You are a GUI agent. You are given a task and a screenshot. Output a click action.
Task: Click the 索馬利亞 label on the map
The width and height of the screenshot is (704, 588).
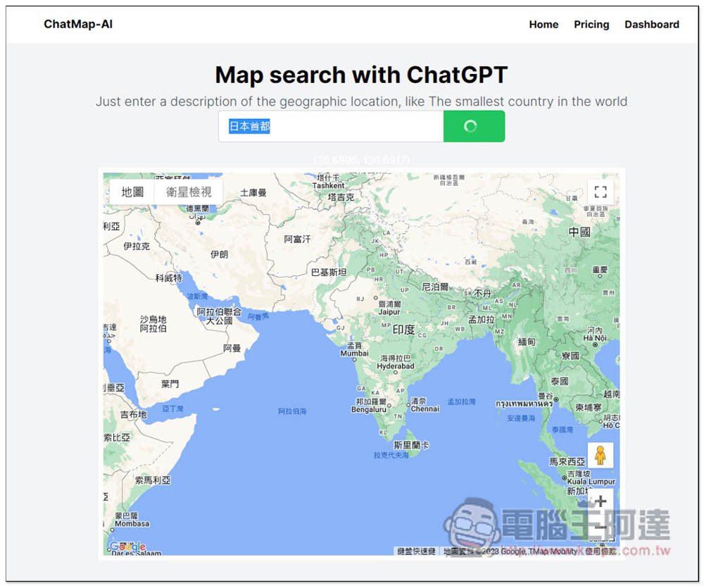tap(153, 480)
